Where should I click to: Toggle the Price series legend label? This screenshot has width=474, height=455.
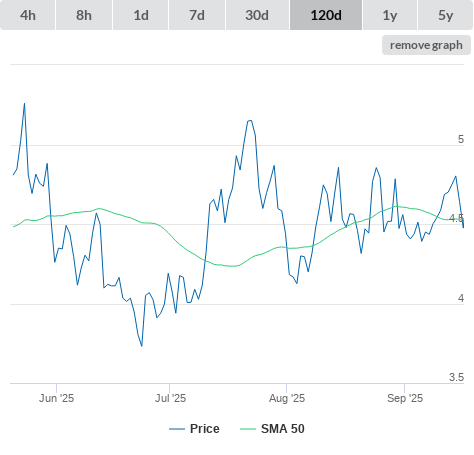[205, 429]
